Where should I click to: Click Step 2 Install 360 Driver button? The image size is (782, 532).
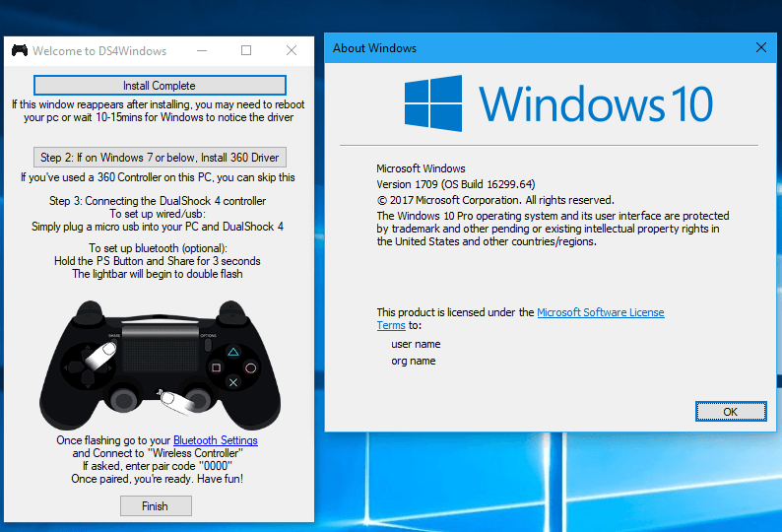click(x=160, y=158)
